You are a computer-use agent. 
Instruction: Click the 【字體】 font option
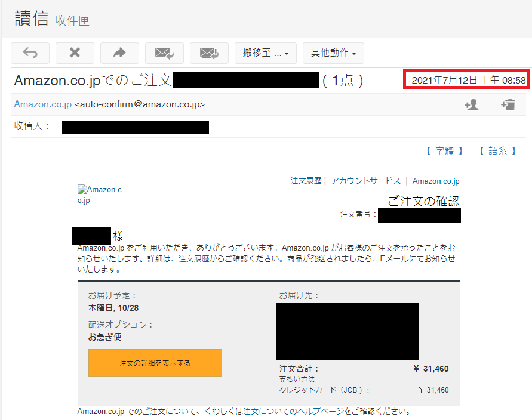point(444,151)
